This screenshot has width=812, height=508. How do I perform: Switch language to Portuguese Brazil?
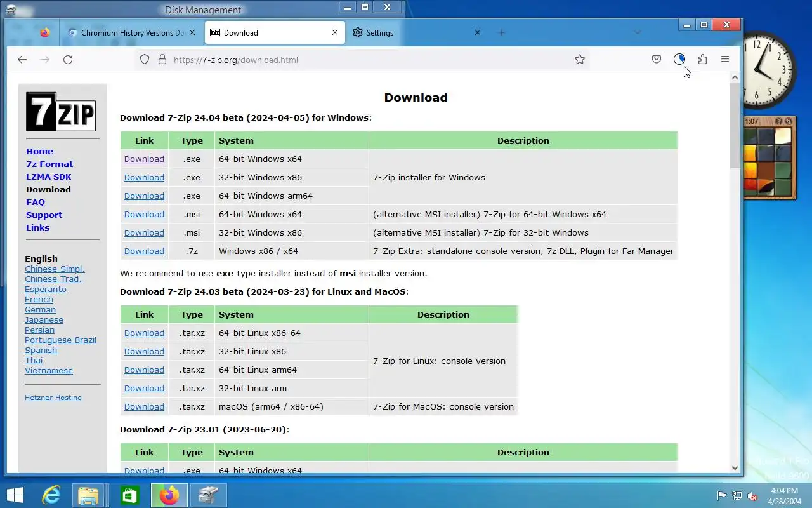pos(60,340)
